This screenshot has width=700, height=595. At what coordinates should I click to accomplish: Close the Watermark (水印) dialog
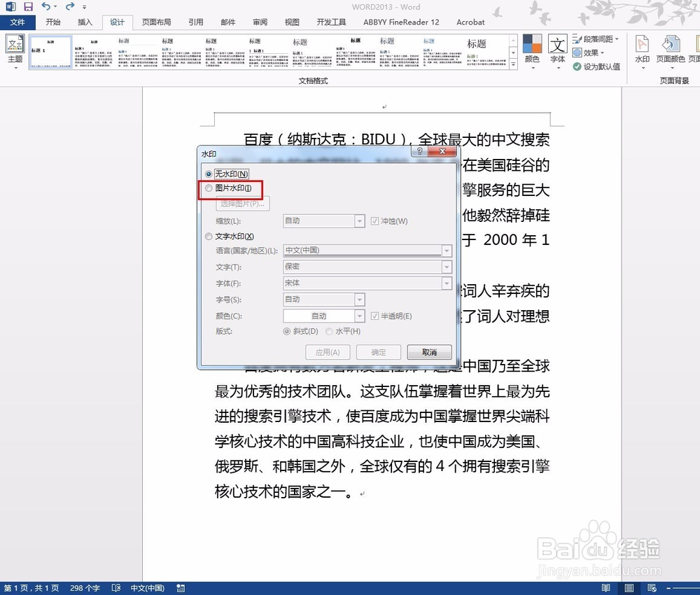point(442,151)
